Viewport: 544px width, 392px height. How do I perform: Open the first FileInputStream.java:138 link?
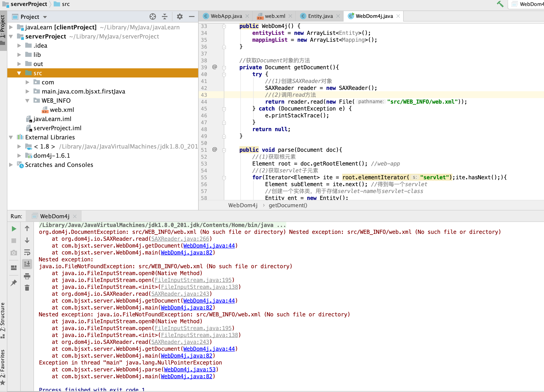pyautogui.click(x=200, y=287)
